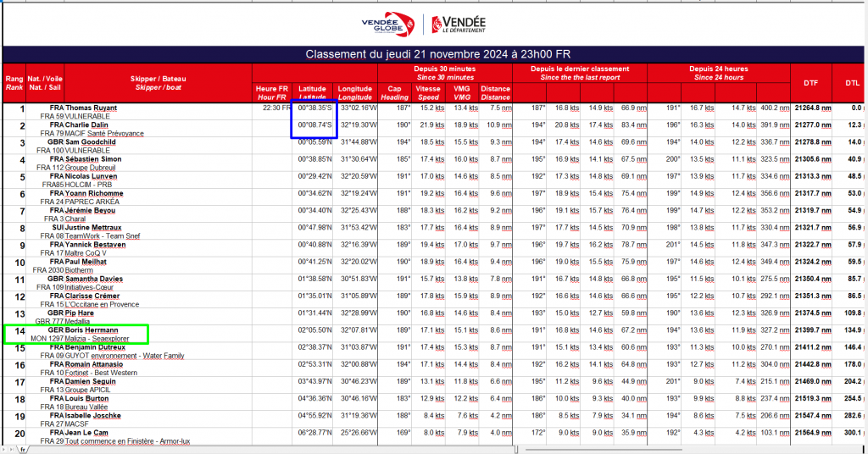Click Boris Herrmann's skipper name cell
This screenshot has width=868, height=454.
point(92,329)
